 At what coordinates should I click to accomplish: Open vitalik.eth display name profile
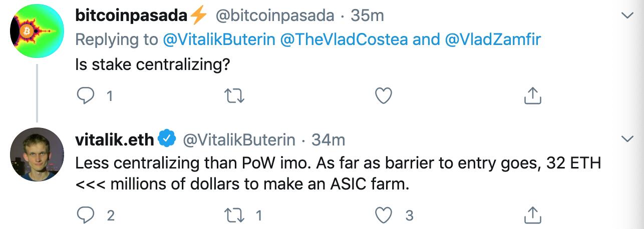(x=115, y=140)
